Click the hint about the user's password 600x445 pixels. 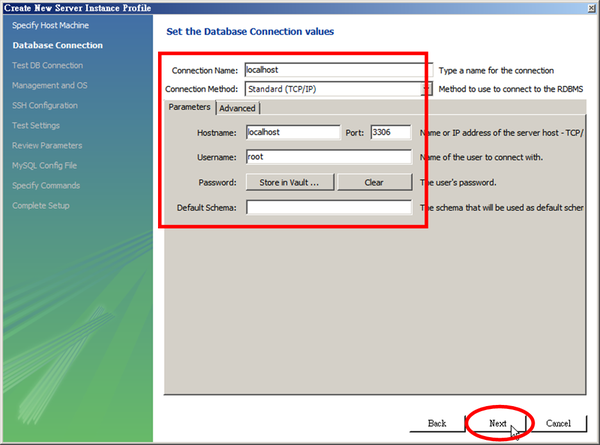458,183
